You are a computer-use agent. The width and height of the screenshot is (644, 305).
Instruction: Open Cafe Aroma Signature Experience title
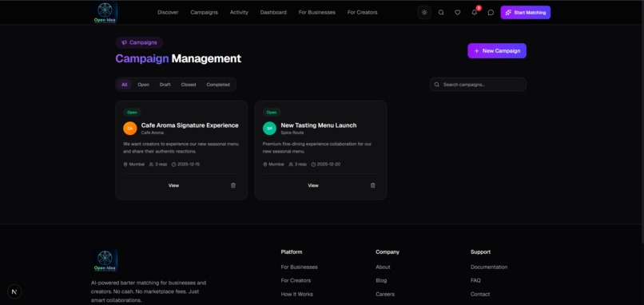tap(189, 125)
